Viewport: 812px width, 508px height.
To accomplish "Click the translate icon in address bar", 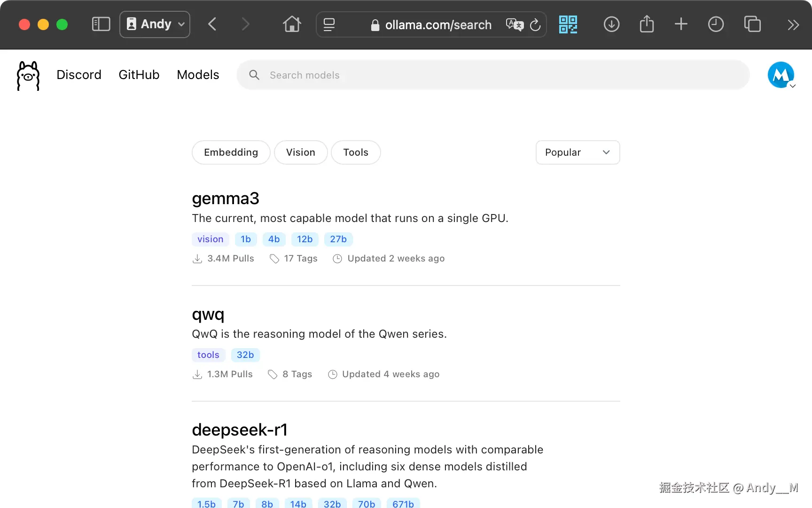I will click(514, 24).
